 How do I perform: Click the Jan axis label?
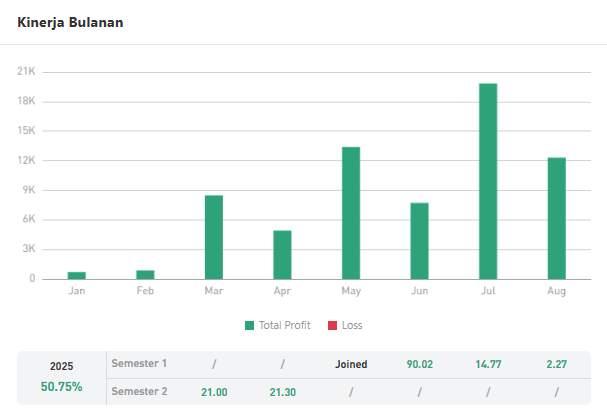pyautogui.click(x=77, y=291)
